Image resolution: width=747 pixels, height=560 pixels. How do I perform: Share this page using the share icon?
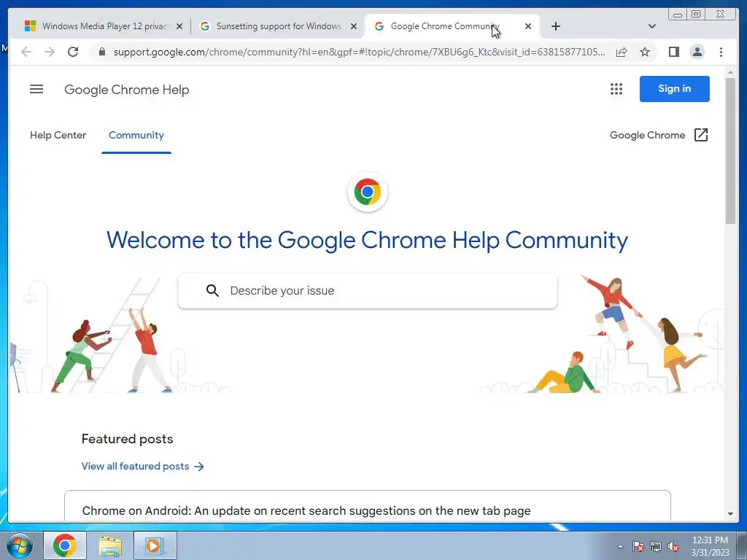pyautogui.click(x=622, y=52)
